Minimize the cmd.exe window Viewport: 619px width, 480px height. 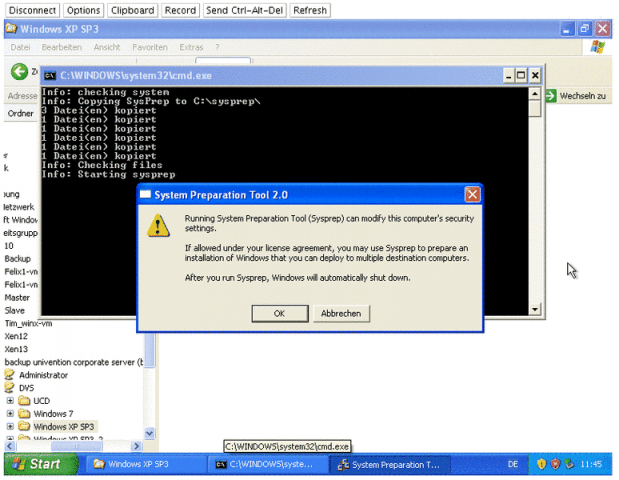click(x=508, y=75)
